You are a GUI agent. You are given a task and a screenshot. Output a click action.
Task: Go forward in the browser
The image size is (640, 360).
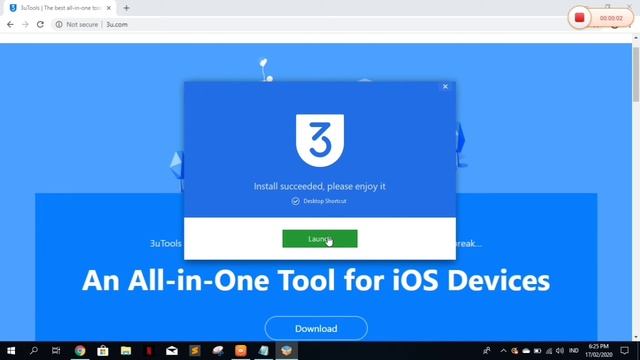[25, 24]
